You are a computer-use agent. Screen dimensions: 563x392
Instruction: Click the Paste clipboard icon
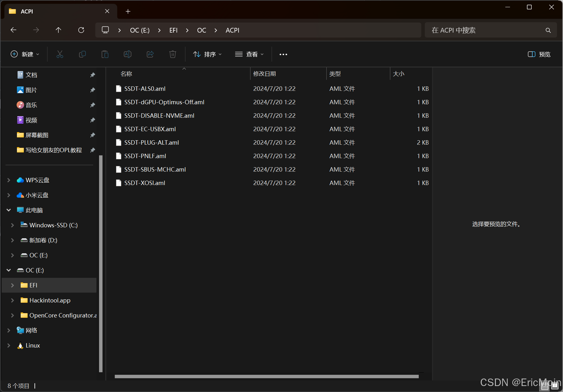pos(105,54)
